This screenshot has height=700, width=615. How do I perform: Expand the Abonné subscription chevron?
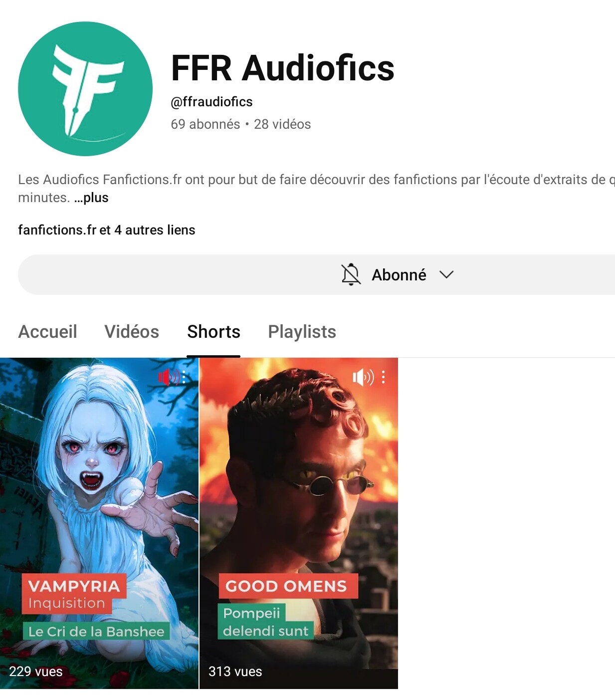[446, 274]
